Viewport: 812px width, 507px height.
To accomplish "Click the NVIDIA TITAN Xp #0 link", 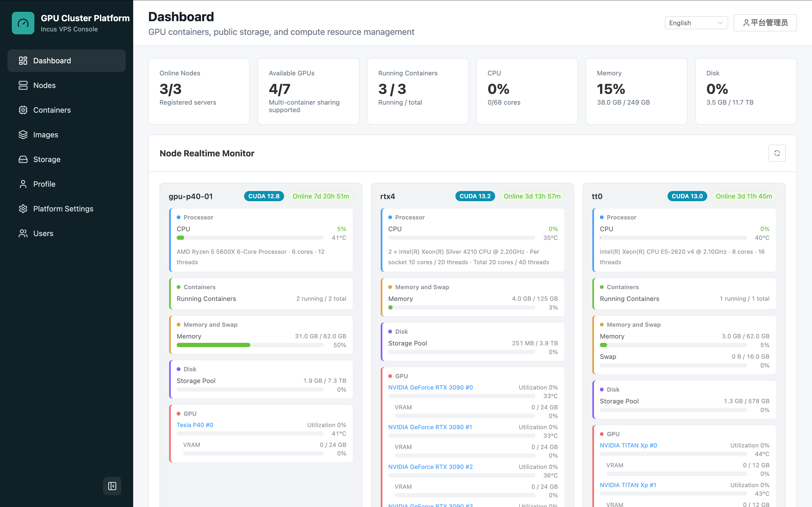I will pos(628,445).
